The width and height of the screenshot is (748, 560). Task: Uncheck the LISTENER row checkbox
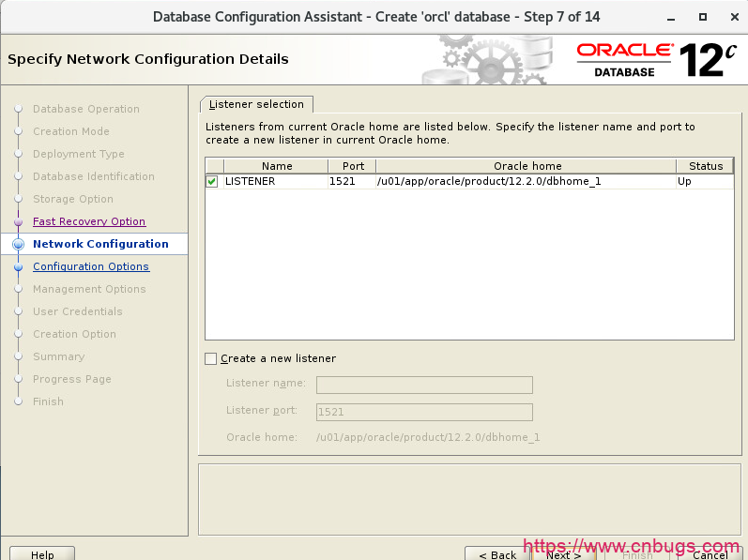point(212,181)
